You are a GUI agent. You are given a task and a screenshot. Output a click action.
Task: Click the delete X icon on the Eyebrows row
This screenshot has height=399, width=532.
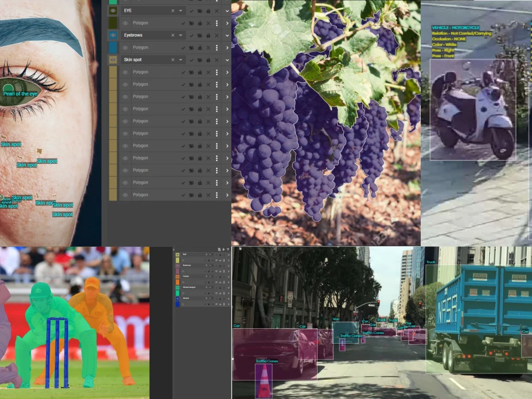click(x=217, y=35)
